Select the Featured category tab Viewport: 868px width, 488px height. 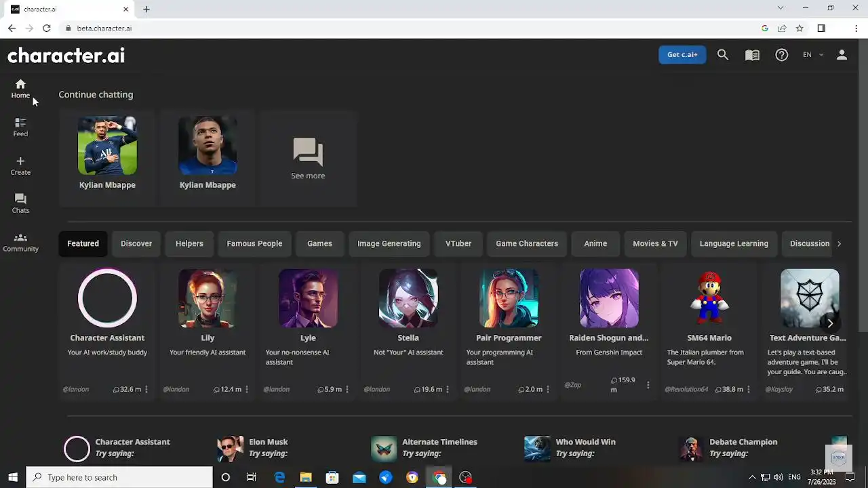point(83,243)
